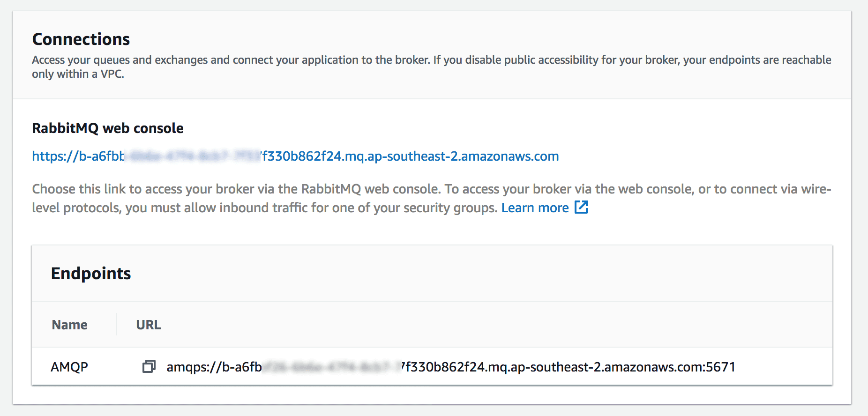Select the AMQP endpoint name cell
This screenshot has width=868, height=416.
69,367
